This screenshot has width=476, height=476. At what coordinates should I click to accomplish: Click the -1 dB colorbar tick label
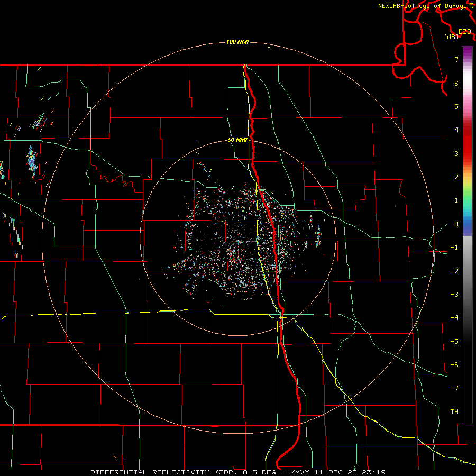454,248
